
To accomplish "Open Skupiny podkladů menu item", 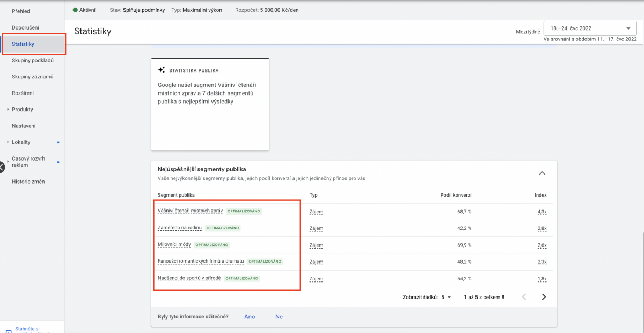I will click(x=33, y=60).
